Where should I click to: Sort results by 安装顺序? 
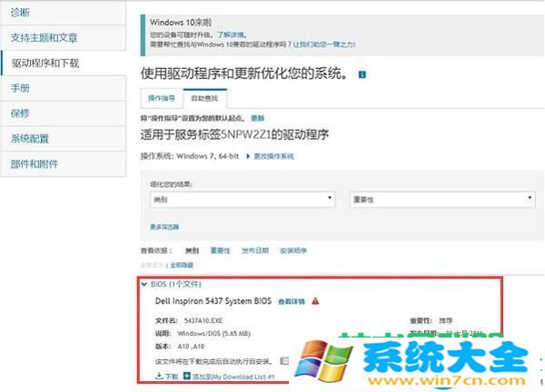(x=293, y=250)
